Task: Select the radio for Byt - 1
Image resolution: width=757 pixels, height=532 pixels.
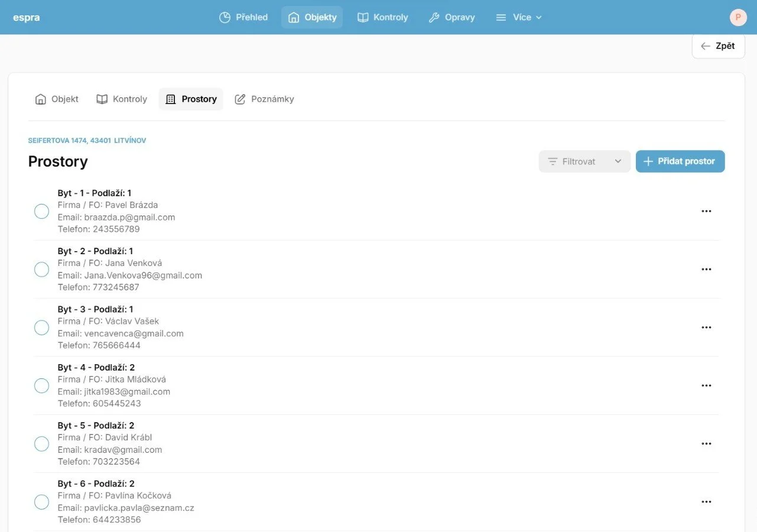Action: pos(41,211)
